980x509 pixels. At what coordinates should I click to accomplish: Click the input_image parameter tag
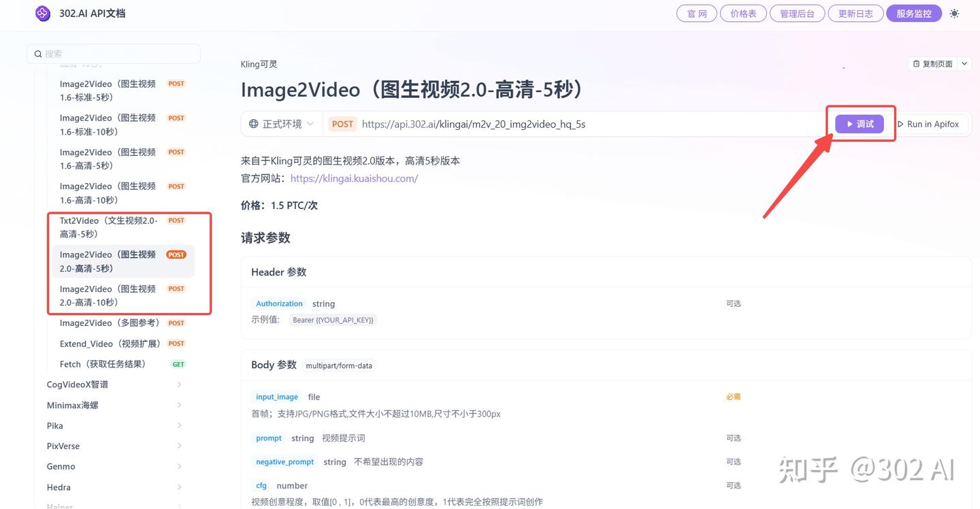point(277,397)
